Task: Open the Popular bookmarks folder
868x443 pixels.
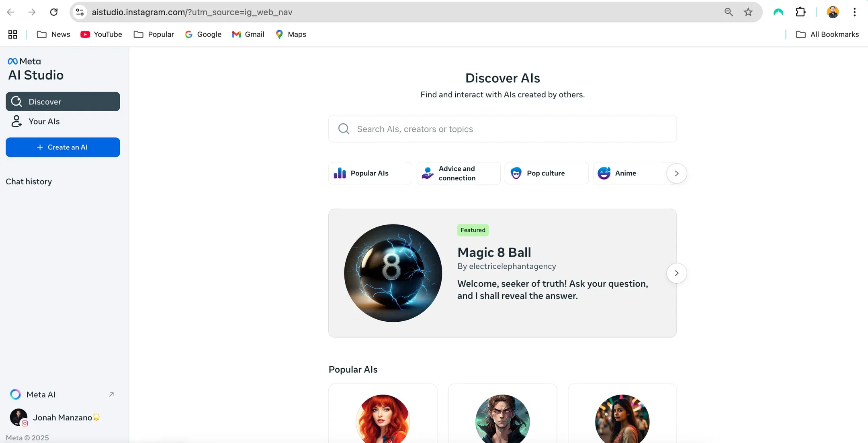Action: click(154, 35)
